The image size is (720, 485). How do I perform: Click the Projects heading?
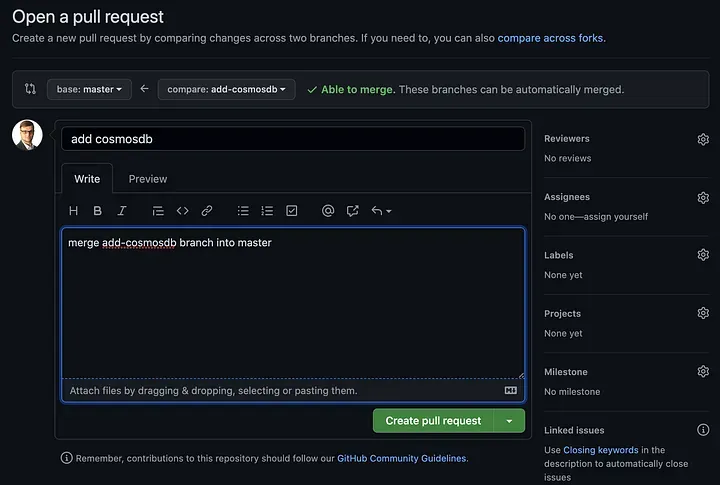tap(562, 314)
